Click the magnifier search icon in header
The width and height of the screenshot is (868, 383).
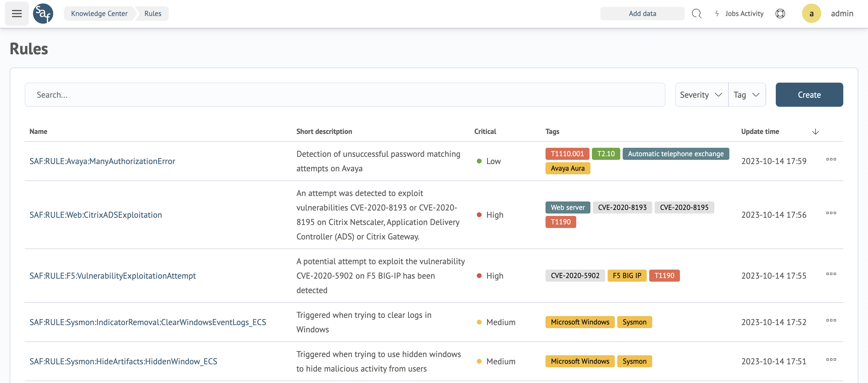point(696,14)
